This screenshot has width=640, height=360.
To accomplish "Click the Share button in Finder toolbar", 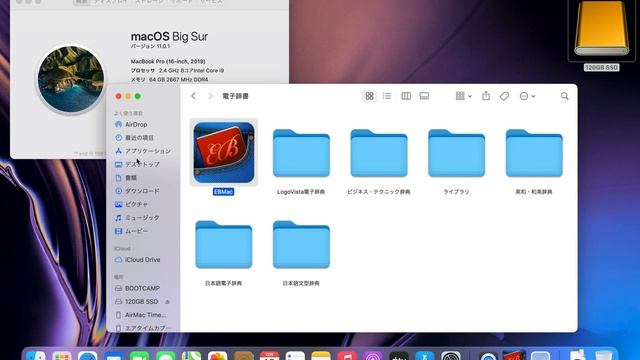I will pos(486,96).
